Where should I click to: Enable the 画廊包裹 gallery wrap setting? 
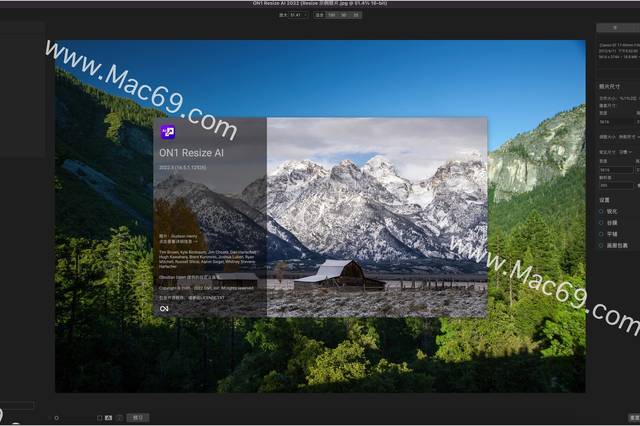601,246
